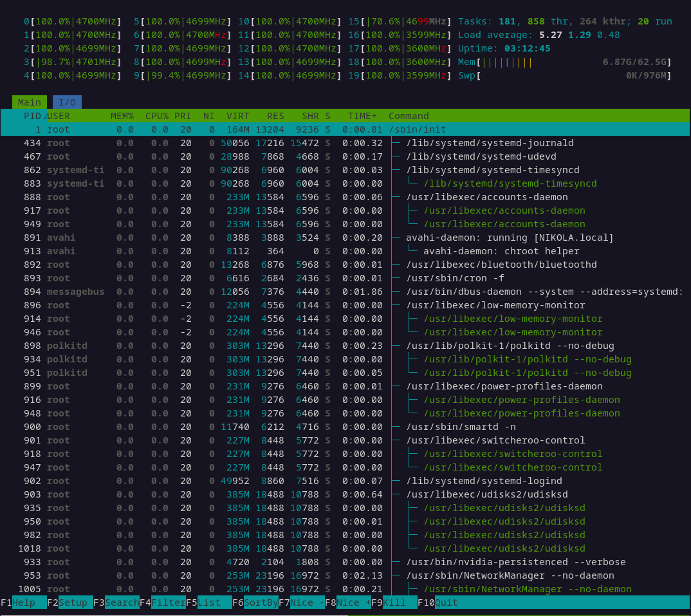Select the /sbin/init process row
This screenshot has height=616, width=691.
point(345,129)
